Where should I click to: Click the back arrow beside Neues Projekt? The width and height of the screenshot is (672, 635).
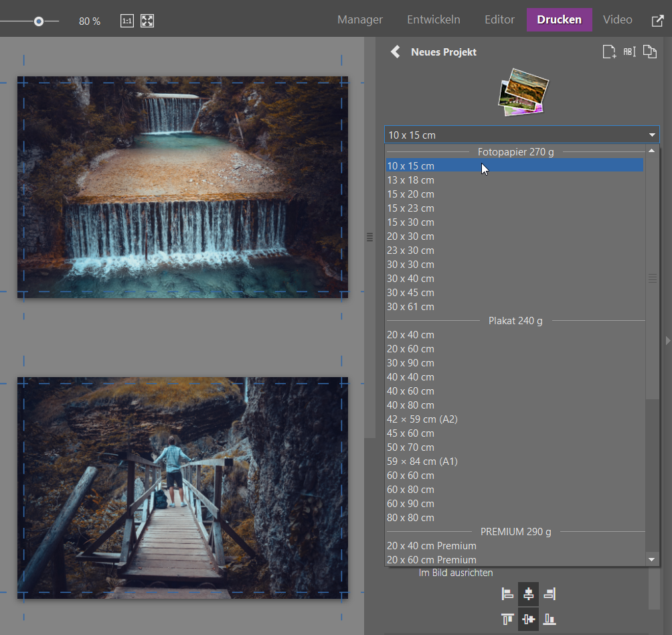click(396, 52)
